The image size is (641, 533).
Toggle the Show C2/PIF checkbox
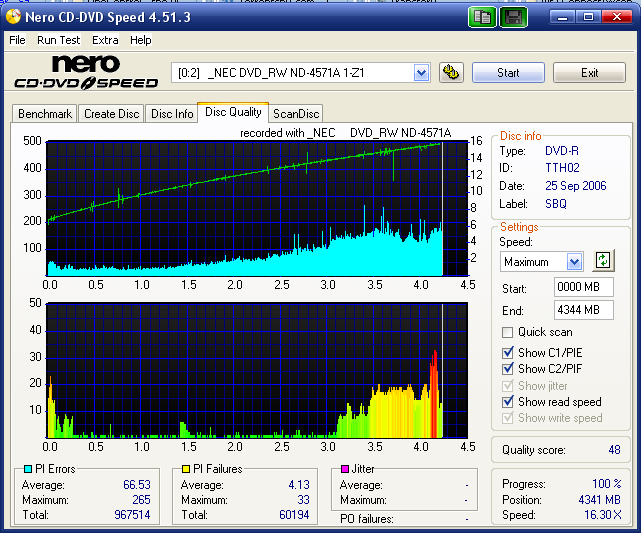[x=507, y=369]
